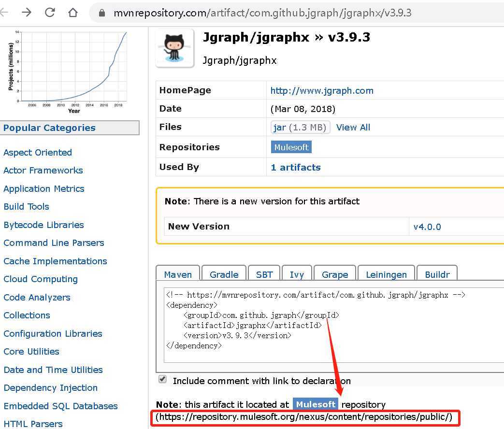Open the Embedded SQL Databases category
The image size is (504, 429).
pyautogui.click(x=61, y=406)
